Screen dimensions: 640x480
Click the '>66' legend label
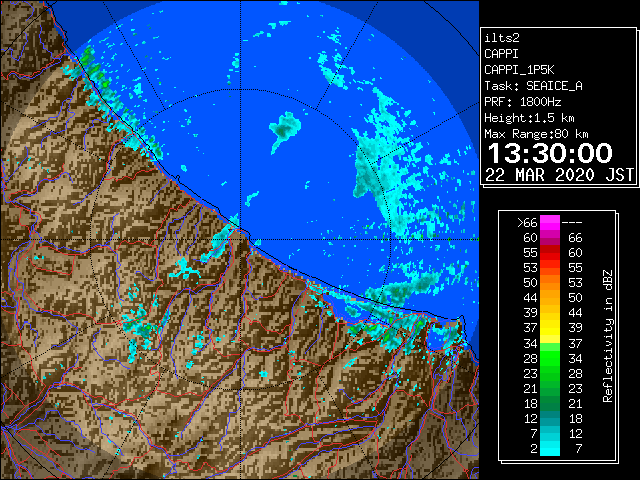pyautogui.click(x=527, y=223)
